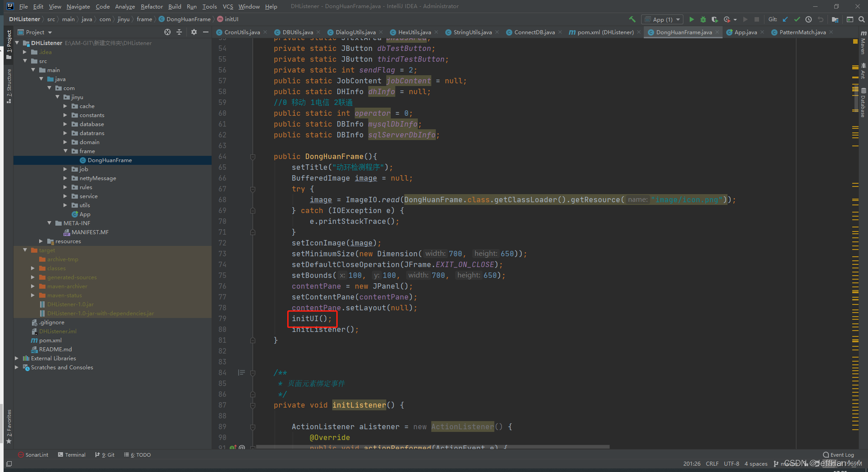Collapse the target folder
This screenshot has height=472, width=868.
pos(25,250)
